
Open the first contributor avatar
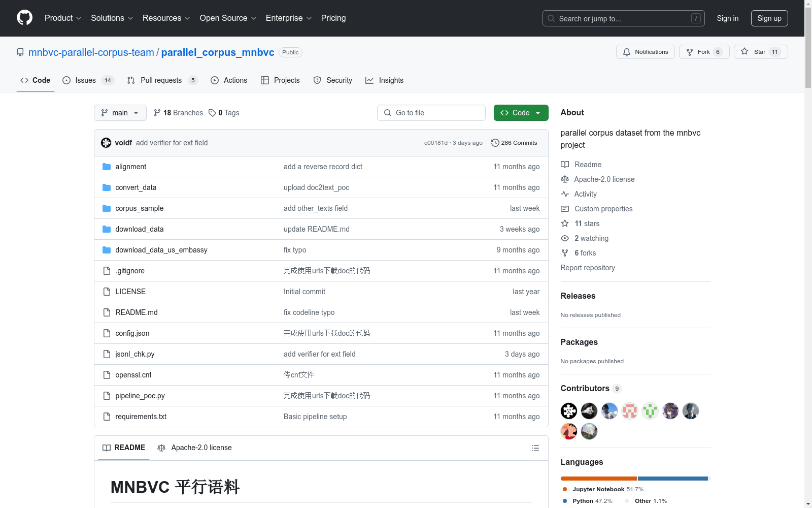(569, 411)
